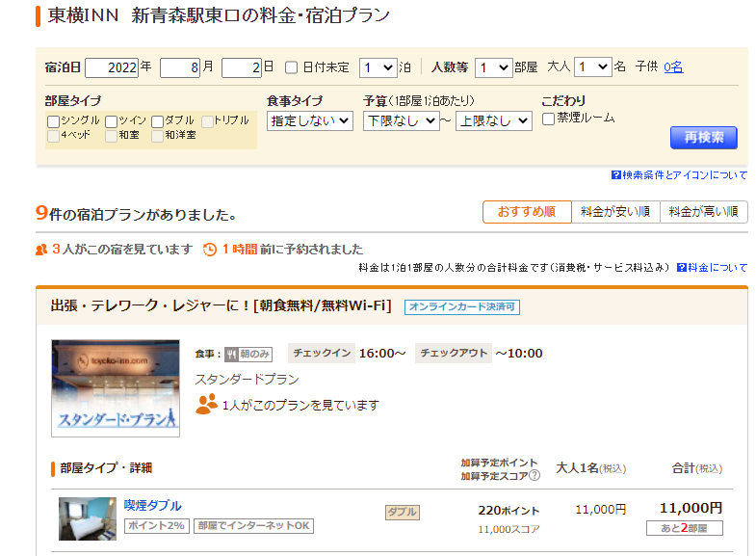Click the total price 11,000円
756x556 pixels.
point(691,508)
